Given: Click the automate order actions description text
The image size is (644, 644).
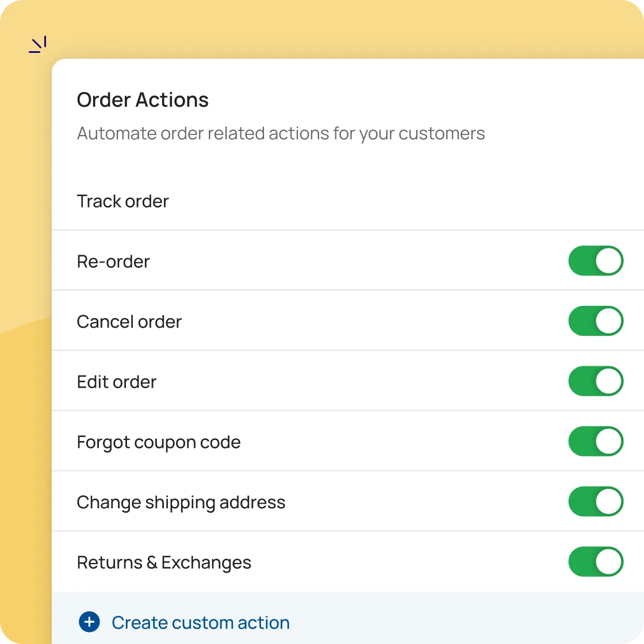Looking at the screenshot, I should click(281, 133).
